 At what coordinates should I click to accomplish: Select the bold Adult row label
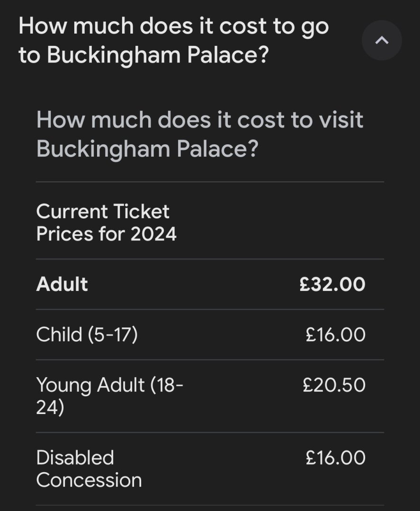coord(62,284)
